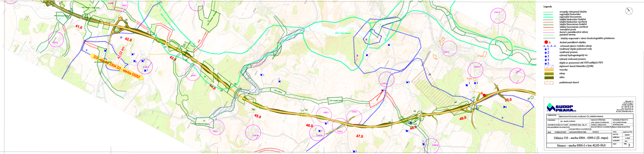Click the red dot marked 6 on the map

click(x=484, y=95)
